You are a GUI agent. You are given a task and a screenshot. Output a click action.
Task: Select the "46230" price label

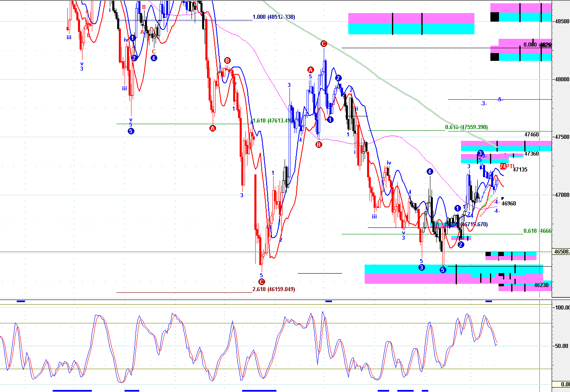pyautogui.click(x=541, y=285)
